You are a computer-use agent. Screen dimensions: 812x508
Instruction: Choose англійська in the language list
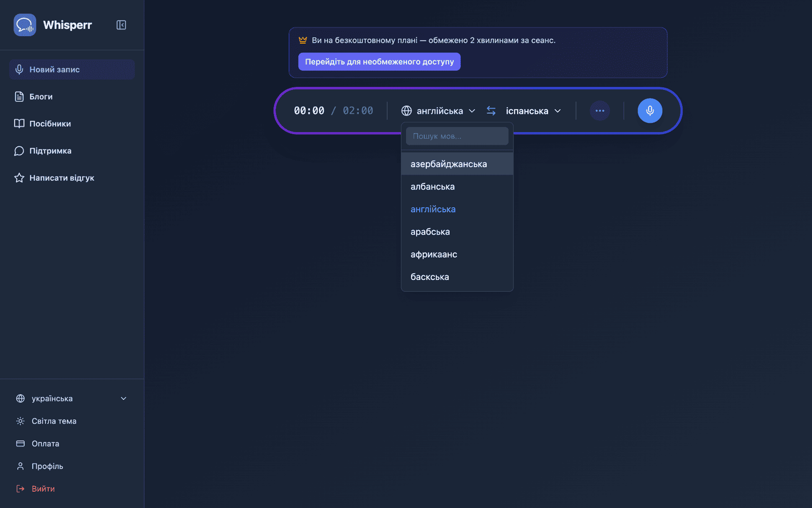tap(457, 209)
